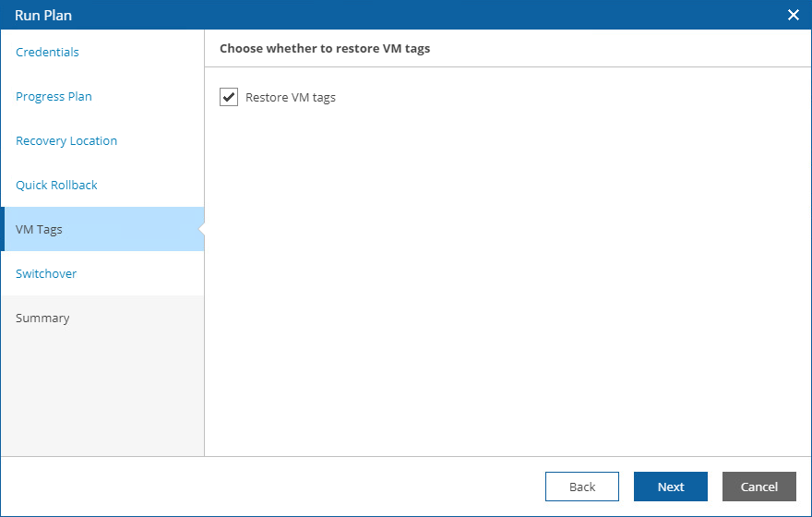Click the arrow notch right of VM Tags
The image size is (812, 517).
201,229
